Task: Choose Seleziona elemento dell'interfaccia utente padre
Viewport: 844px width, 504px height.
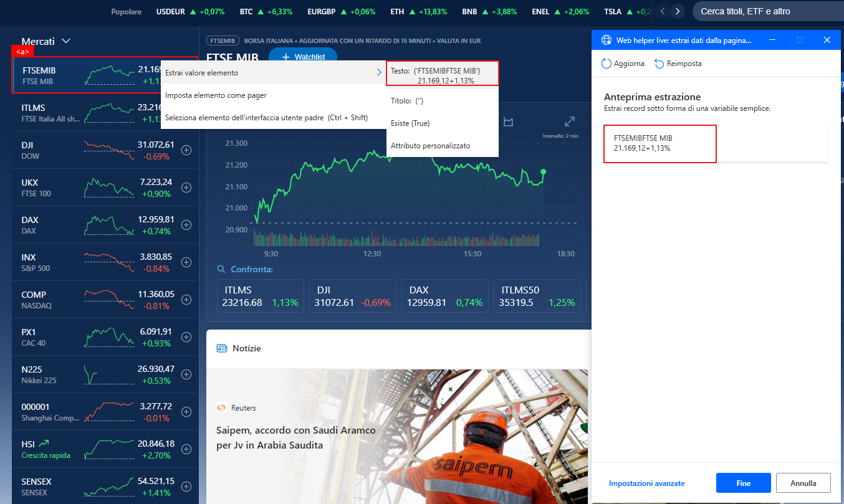Action: tap(274, 118)
